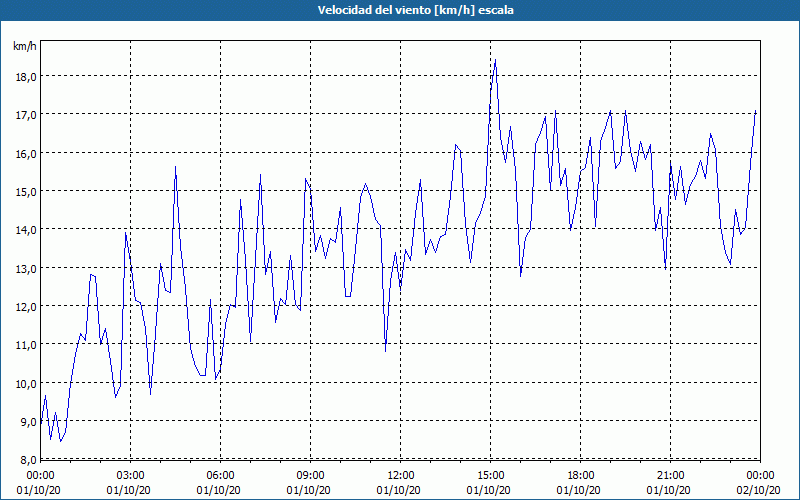The height and width of the screenshot is (500, 800).
Task: Select the 14,0 y-axis value
Action: point(27,230)
